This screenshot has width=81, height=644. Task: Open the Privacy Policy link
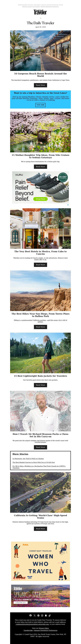(44, 628)
